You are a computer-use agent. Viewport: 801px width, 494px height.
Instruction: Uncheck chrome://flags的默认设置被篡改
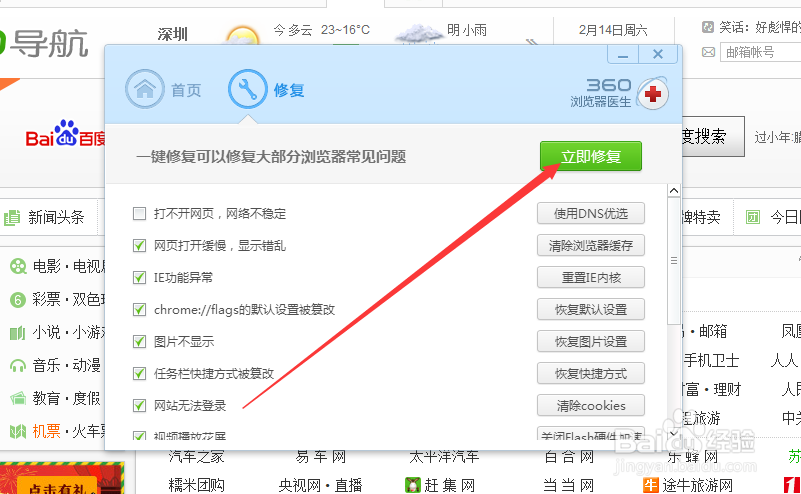[139, 310]
